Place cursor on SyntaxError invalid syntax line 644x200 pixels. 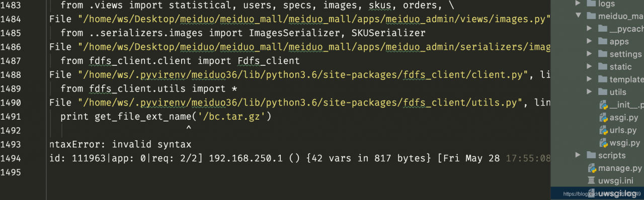pos(120,145)
